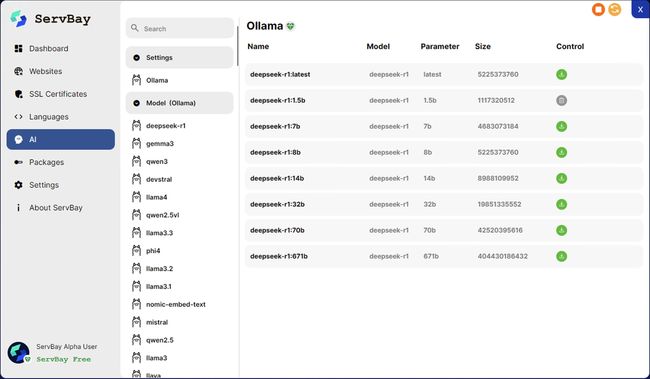Collapse the Model (Ollama) section
Screen dimensions: 650x379
[x=136, y=103]
